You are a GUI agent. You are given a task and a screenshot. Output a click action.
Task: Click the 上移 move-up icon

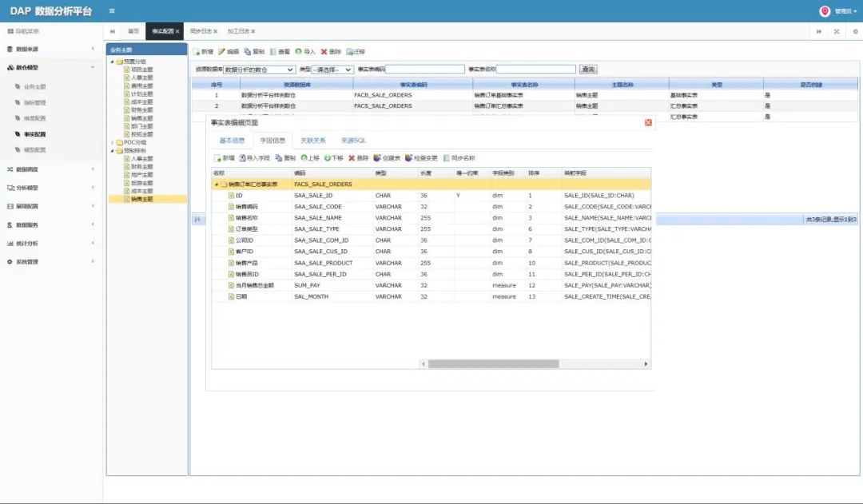pyautogui.click(x=304, y=158)
